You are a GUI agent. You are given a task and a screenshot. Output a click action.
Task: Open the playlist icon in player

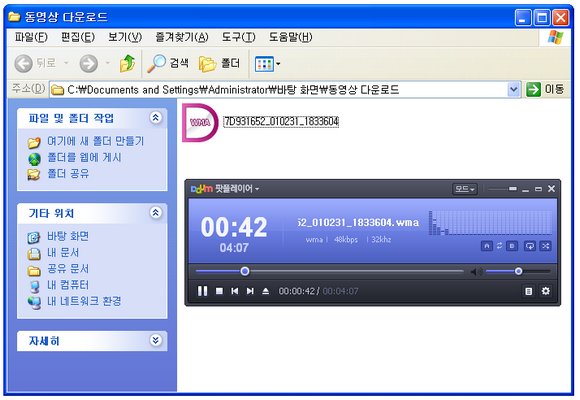coord(529,291)
